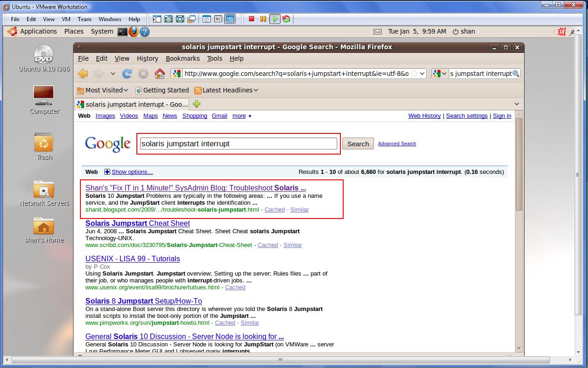The height and width of the screenshot is (368, 588).
Task: Open the Network Servers desktop icon
Action: click(x=44, y=193)
